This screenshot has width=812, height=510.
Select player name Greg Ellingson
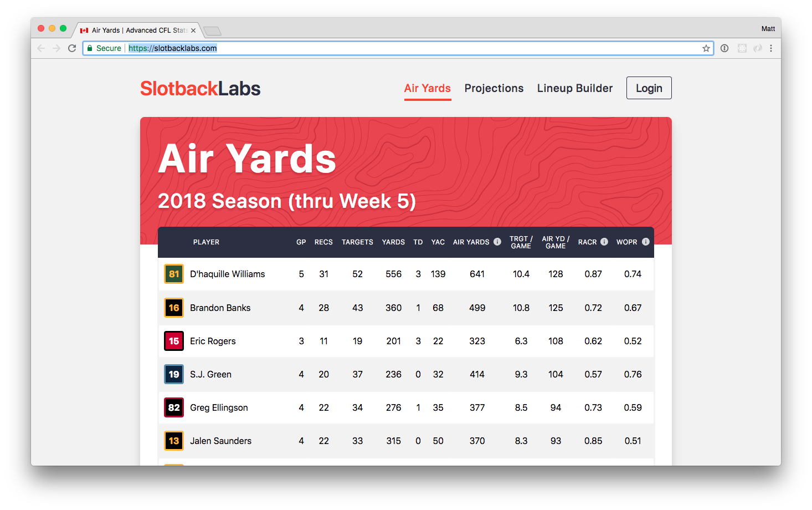click(219, 407)
